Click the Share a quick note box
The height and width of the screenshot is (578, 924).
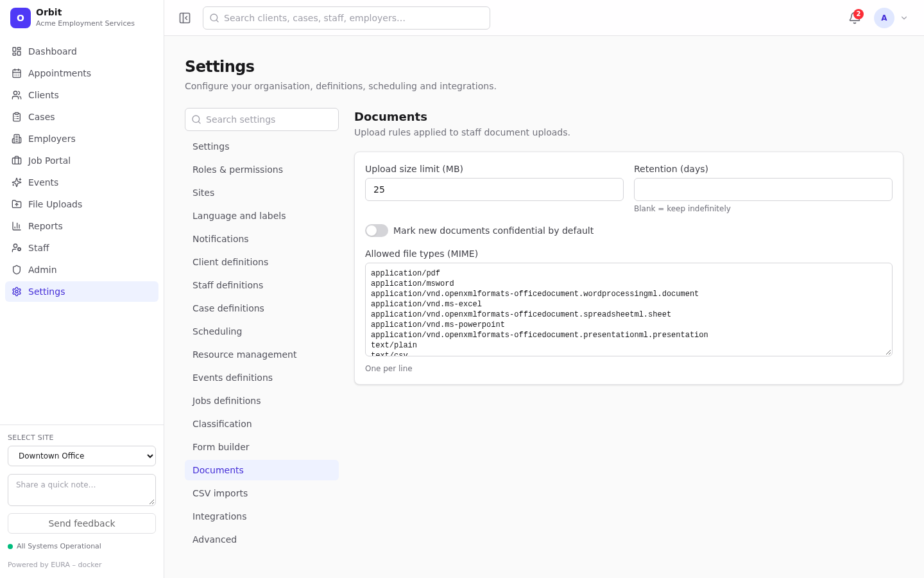[81, 490]
